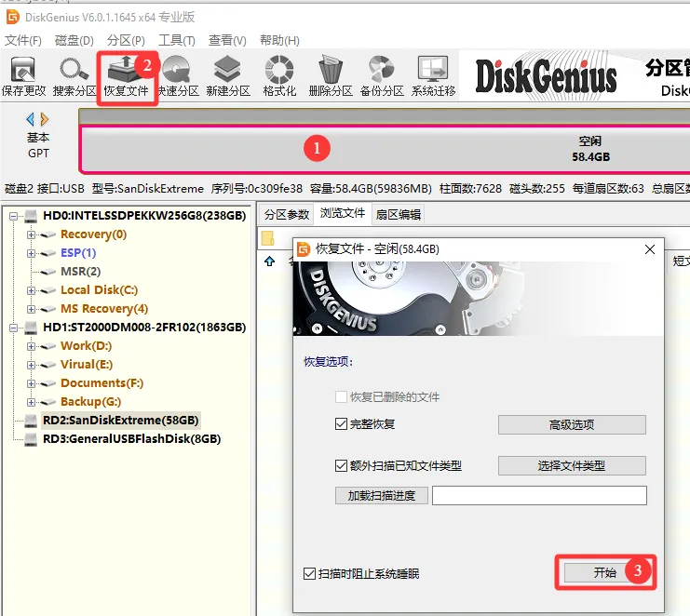
Task: Collapse the HD1 ST2000DM008 tree node
Action: tap(14, 328)
